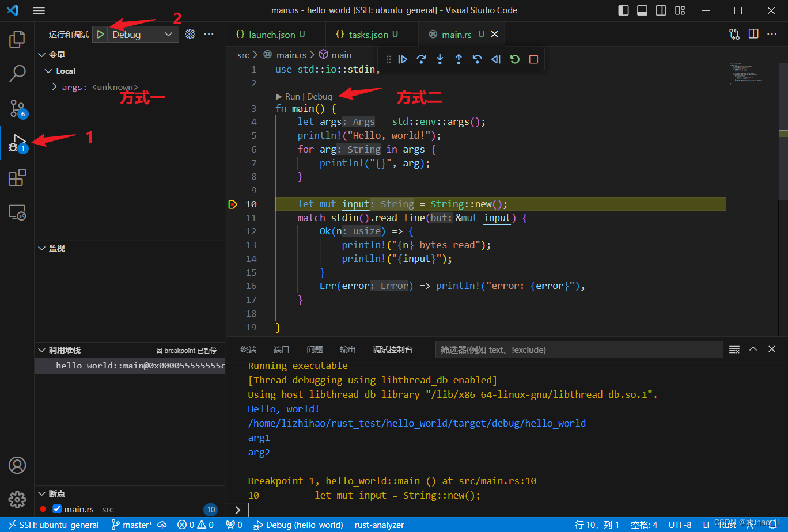
Task: Click the hamburger application menu
Action: point(39,10)
